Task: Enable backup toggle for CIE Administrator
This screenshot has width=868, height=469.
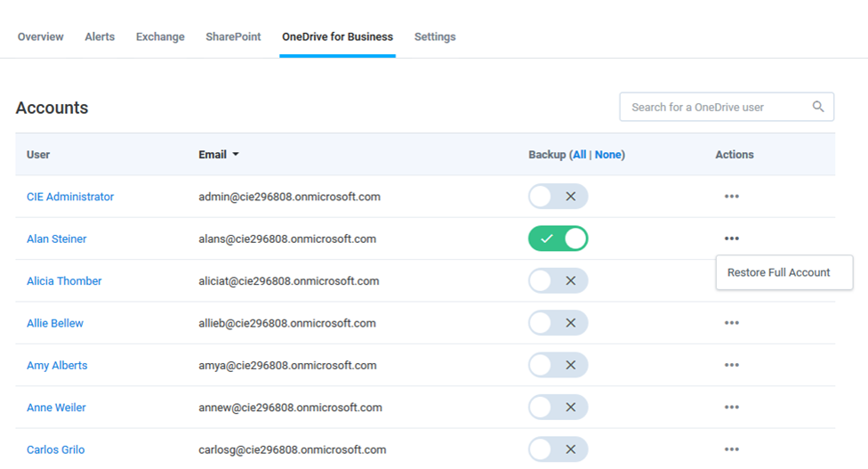Action: [558, 197]
